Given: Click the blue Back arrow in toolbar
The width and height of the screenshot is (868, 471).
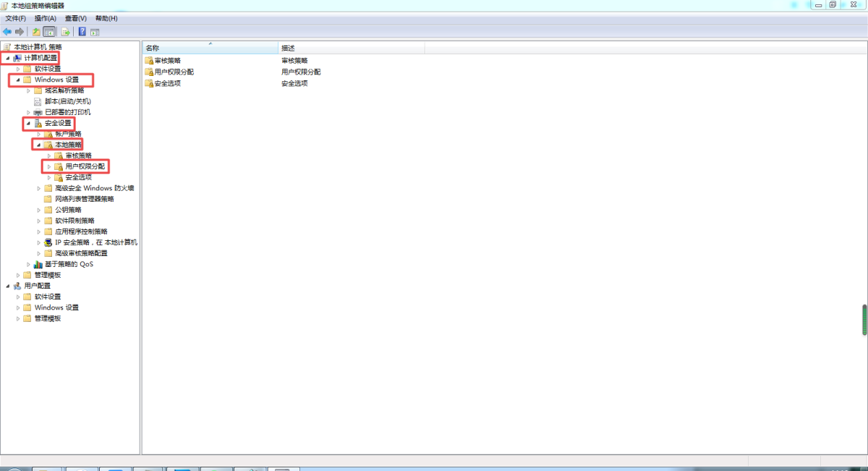Looking at the screenshot, I should [7, 32].
